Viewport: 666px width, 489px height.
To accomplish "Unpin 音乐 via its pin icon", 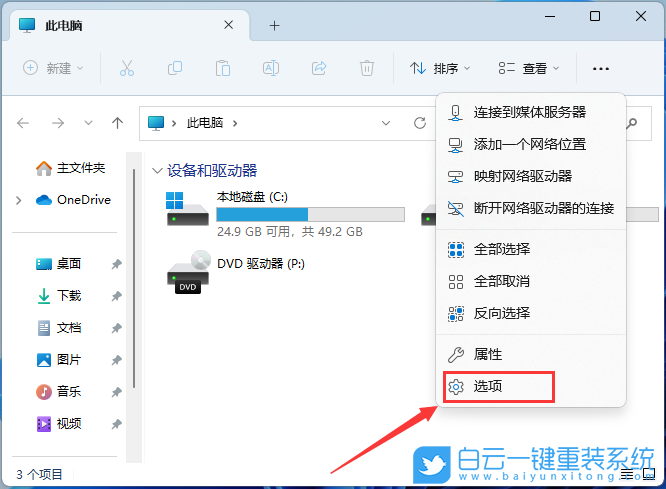I will pyautogui.click(x=116, y=392).
